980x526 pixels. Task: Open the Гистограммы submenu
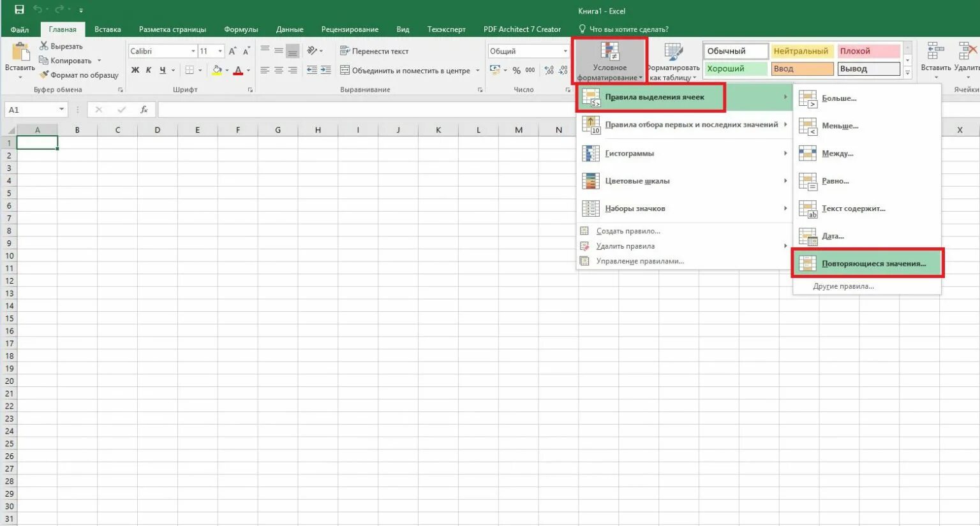pos(685,153)
